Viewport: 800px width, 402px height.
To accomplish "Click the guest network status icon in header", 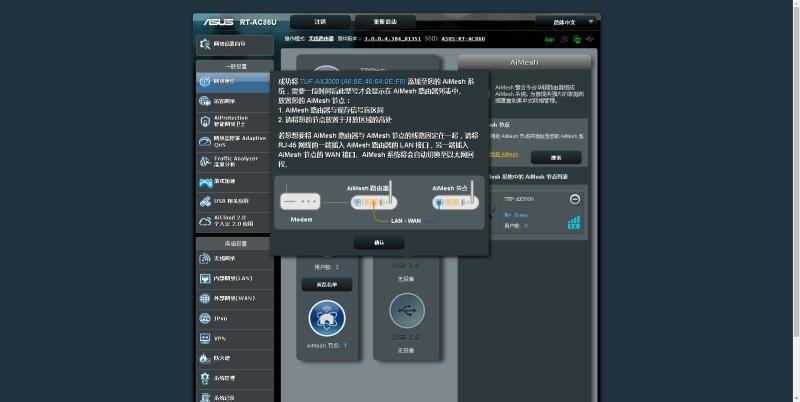I will click(x=564, y=39).
